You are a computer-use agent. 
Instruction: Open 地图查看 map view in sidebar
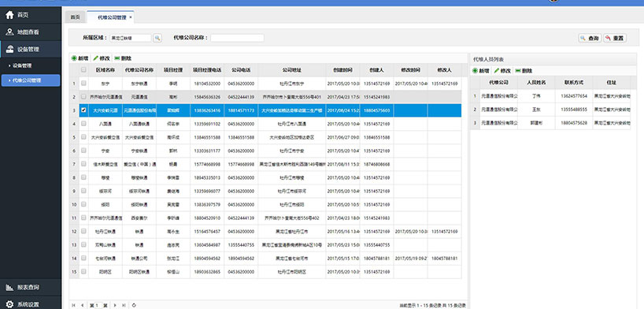click(31, 32)
